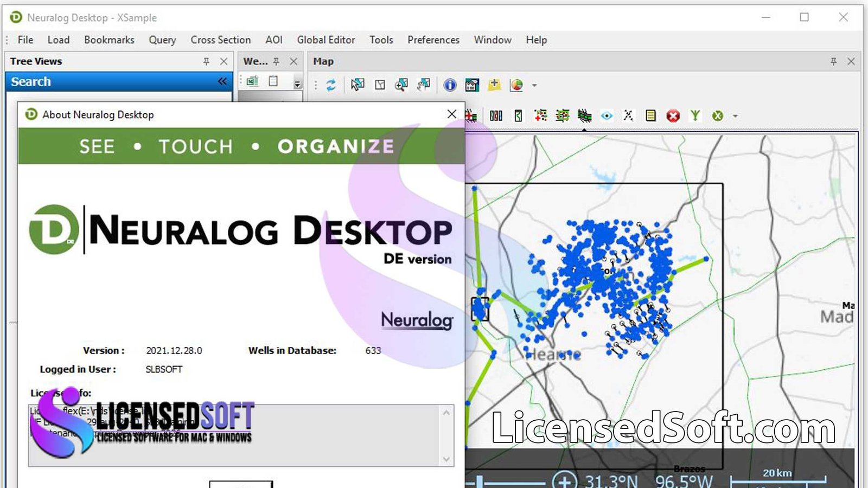Open the Load menu
This screenshot has height=488, width=868.
(x=59, y=40)
